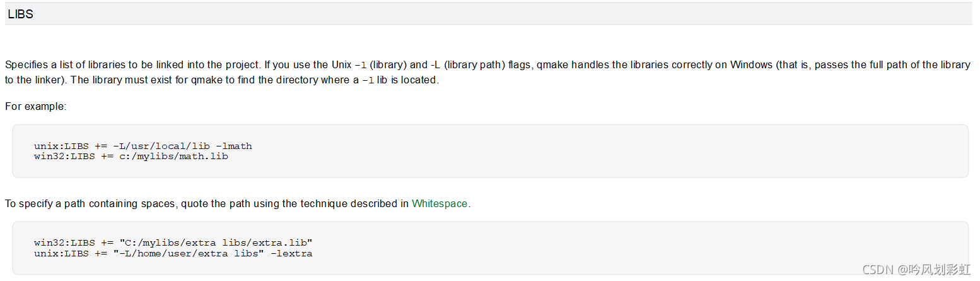The width and height of the screenshot is (980, 281).
Task: Click the "For example:" text
Action: (x=35, y=106)
